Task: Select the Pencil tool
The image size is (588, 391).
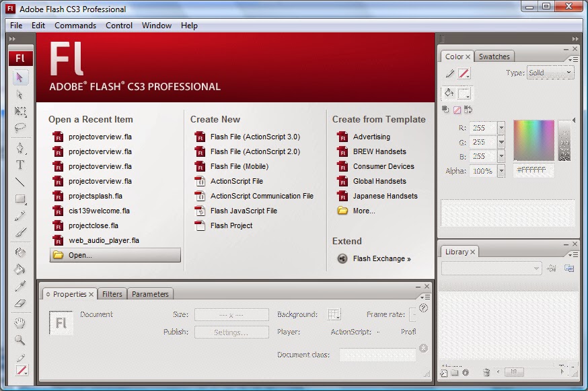Action: point(20,216)
